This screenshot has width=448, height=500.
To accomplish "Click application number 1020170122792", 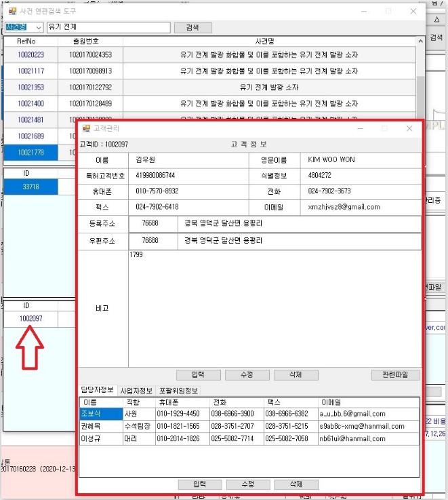I will pyautogui.click(x=91, y=88).
